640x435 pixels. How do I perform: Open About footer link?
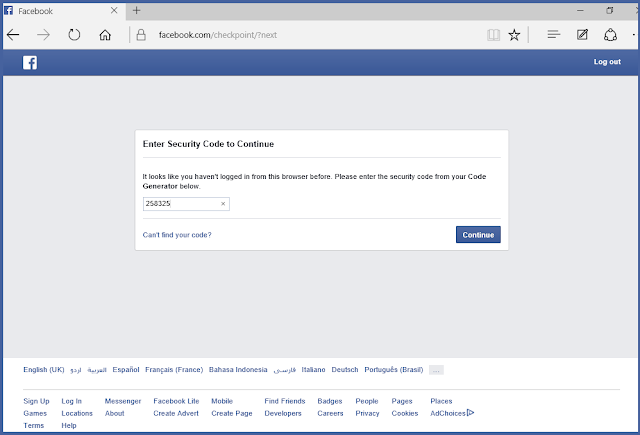click(x=115, y=413)
